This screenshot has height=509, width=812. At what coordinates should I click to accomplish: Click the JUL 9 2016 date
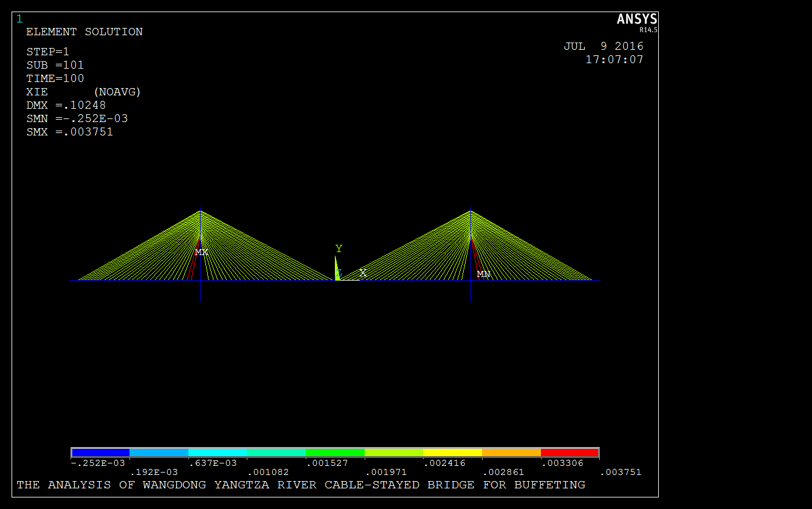click(x=604, y=46)
